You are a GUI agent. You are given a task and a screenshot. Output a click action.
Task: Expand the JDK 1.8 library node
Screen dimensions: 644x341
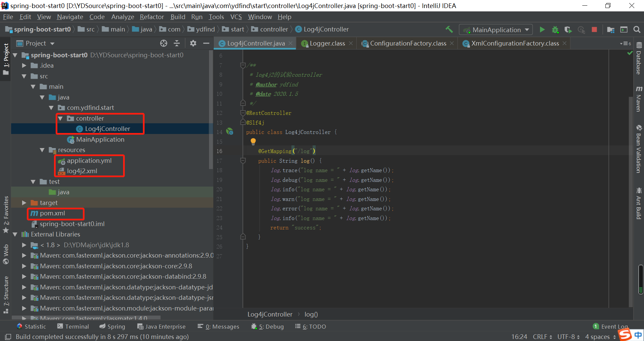point(24,245)
